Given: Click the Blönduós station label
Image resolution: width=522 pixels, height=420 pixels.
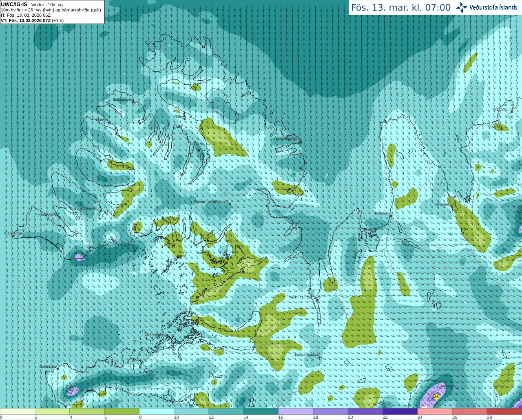Looking at the screenshot, I should pos(383,213).
